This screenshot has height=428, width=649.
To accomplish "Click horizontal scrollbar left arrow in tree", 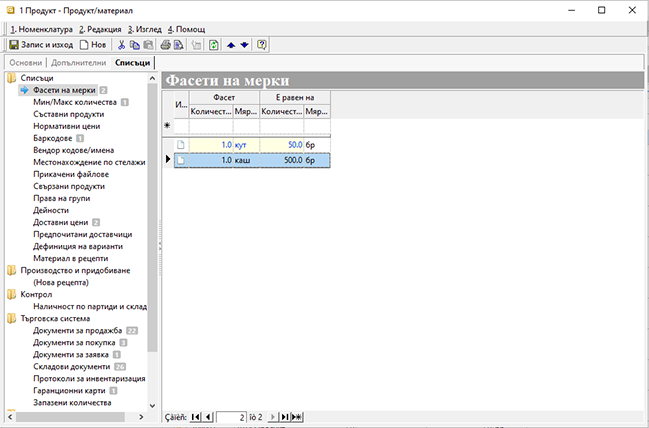I will [11, 417].
